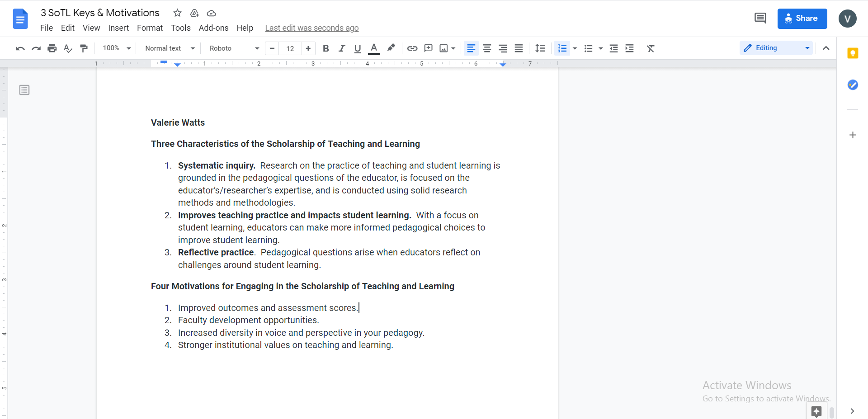Set left text alignment

tap(471, 48)
